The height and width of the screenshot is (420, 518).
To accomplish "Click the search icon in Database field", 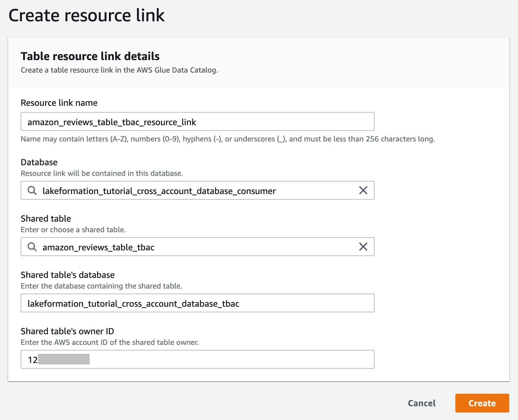I will (x=32, y=190).
